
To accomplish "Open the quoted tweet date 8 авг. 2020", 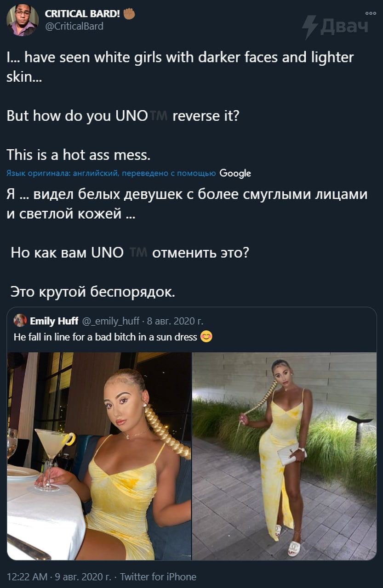I will [x=175, y=321].
